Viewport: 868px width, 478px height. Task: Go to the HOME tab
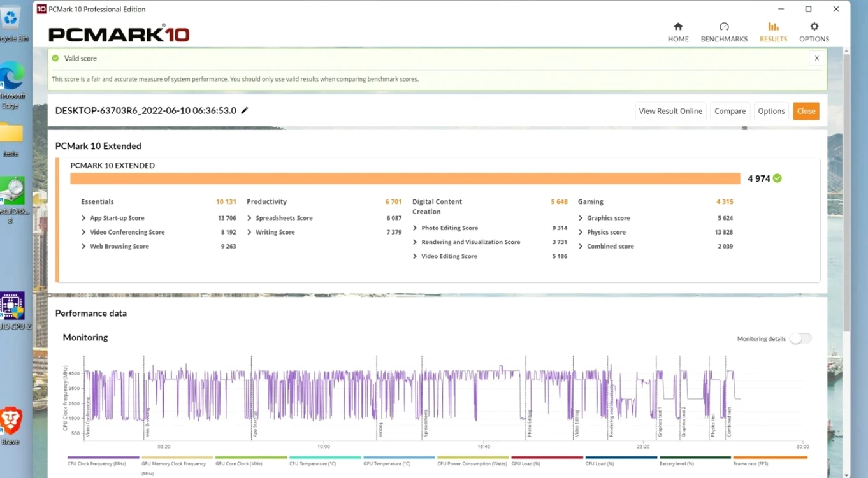coord(678,33)
